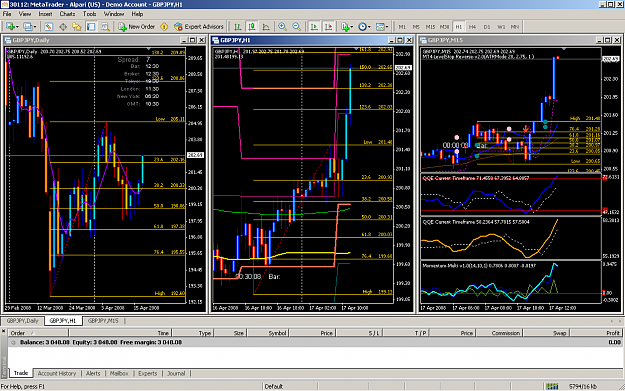The width and height of the screenshot is (625, 391).
Task: Open the Window menu
Action: click(x=114, y=14)
